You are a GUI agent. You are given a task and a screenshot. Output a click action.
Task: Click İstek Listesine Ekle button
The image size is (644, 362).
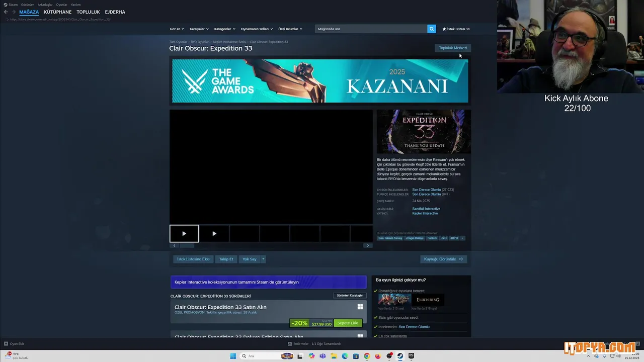(x=193, y=259)
